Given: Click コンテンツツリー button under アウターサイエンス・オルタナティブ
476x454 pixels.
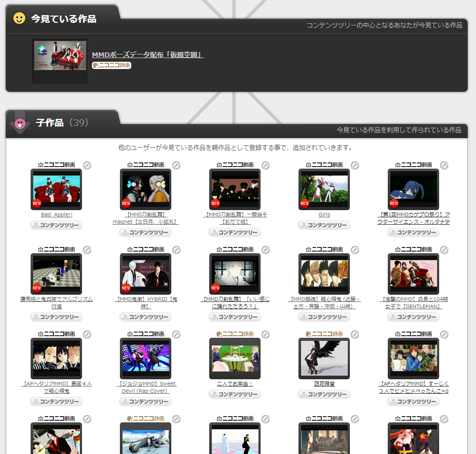Looking at the screenshot, I should pyautogui.click(x=414, y=232).
